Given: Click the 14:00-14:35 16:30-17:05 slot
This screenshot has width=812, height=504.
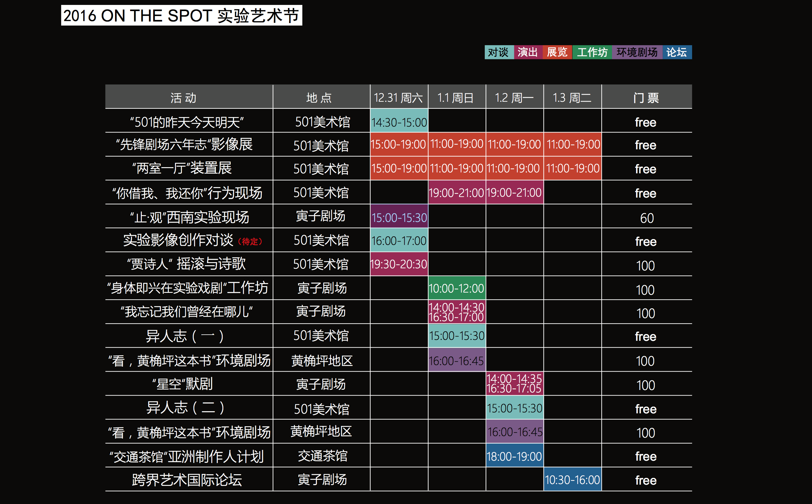Looking at the screenshot, I should (x=515, y=383).
